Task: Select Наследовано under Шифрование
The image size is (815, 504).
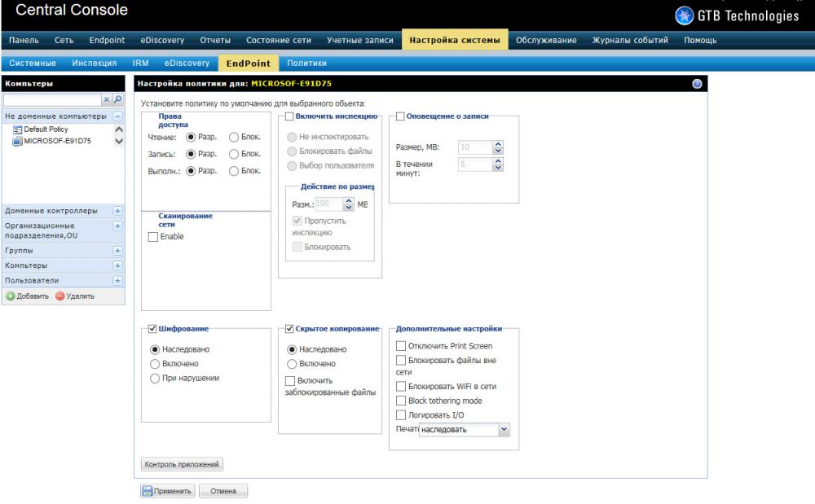Action: point(154,349)
